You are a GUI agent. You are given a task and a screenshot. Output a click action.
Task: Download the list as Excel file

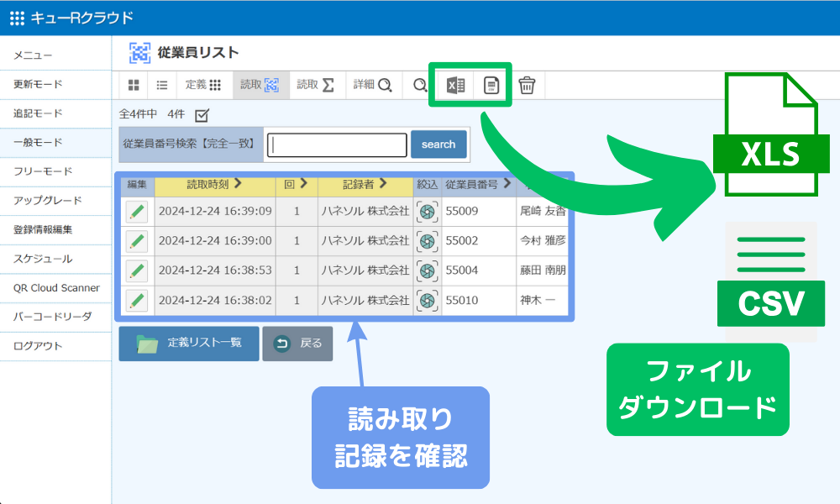(x=456, y=85)
